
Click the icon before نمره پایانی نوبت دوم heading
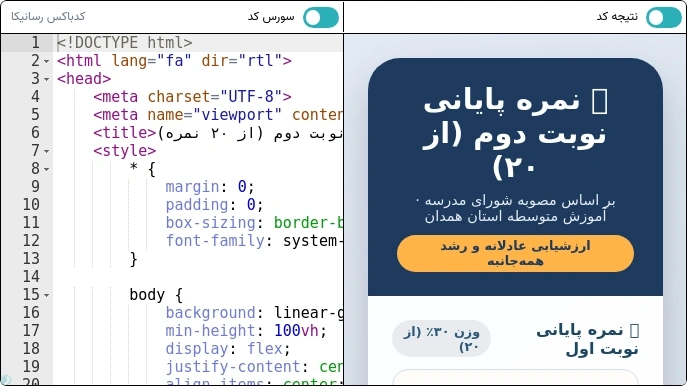[600, 101]
